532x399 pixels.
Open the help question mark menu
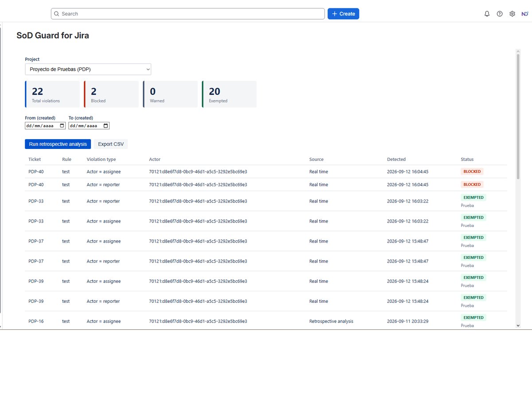pyautogui.click(x=500, y=14)
